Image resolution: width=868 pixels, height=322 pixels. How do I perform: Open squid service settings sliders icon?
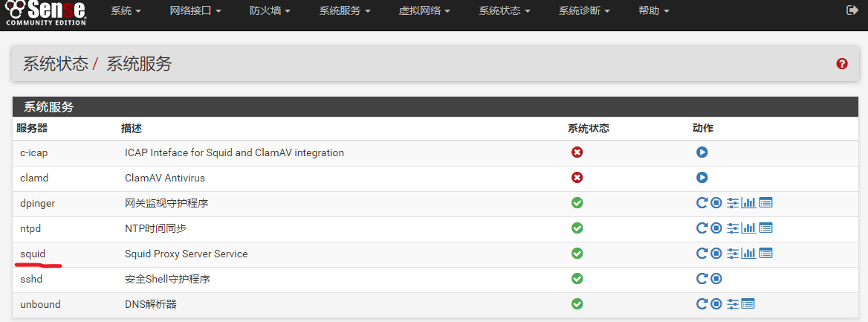click(733, 254)
